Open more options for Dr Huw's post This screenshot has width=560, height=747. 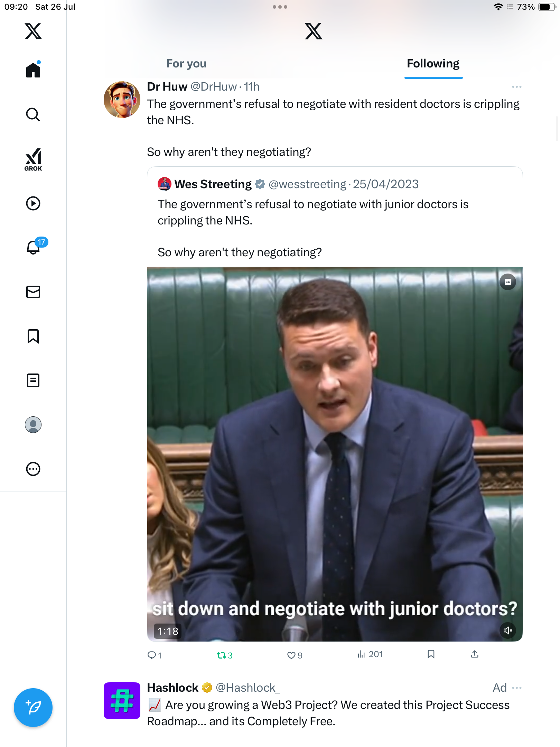[517, 87]
